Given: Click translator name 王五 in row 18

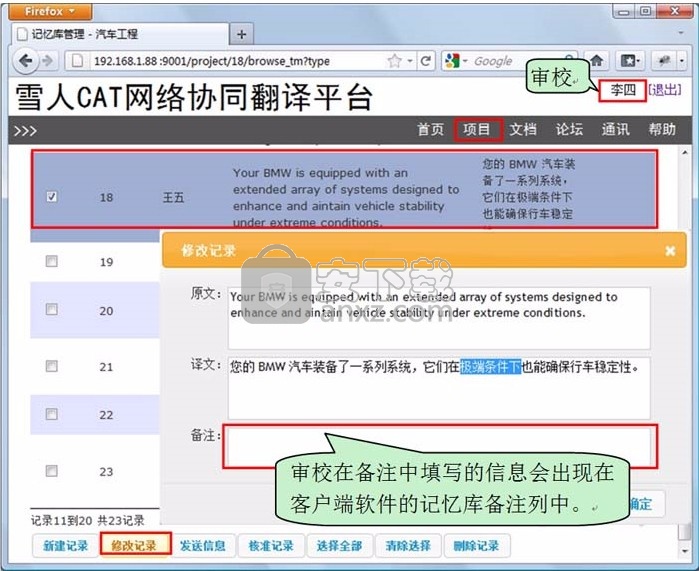Looking at the screenshot, I should 173,197.
